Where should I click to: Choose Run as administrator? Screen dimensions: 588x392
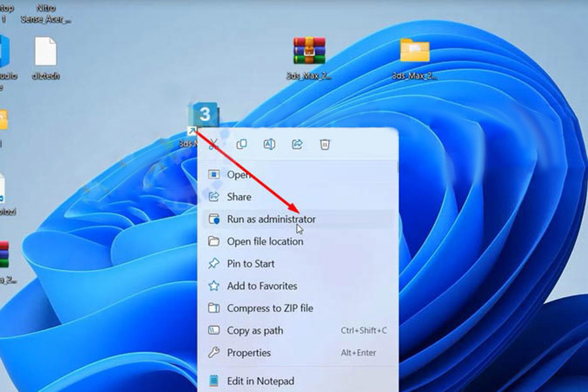click(271, 220)
